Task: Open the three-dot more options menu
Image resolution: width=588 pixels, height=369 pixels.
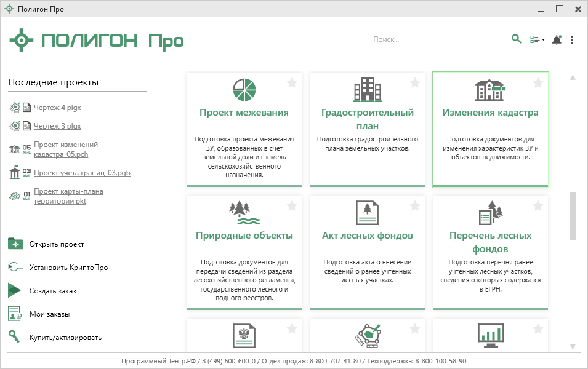Action: (x=572, y=40)
